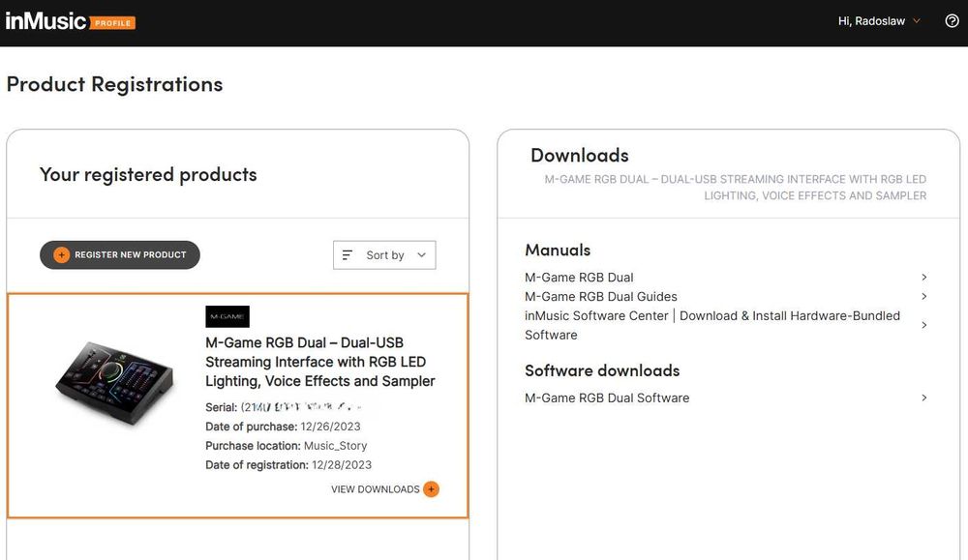
Task: Click arrow next to M-Game RGB Dual manual
Action: pyautogui.click(x=924, y=278)
